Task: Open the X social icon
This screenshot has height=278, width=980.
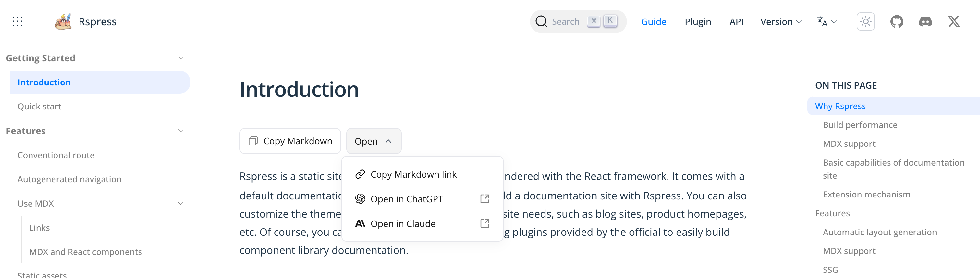Action: (954, 22)
